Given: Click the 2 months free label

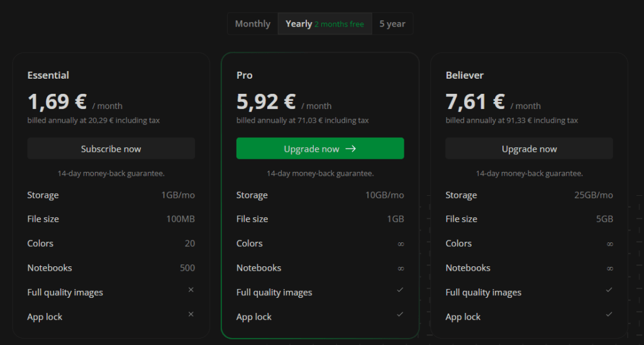Looking at the screenshot, I should click(339, 25).
